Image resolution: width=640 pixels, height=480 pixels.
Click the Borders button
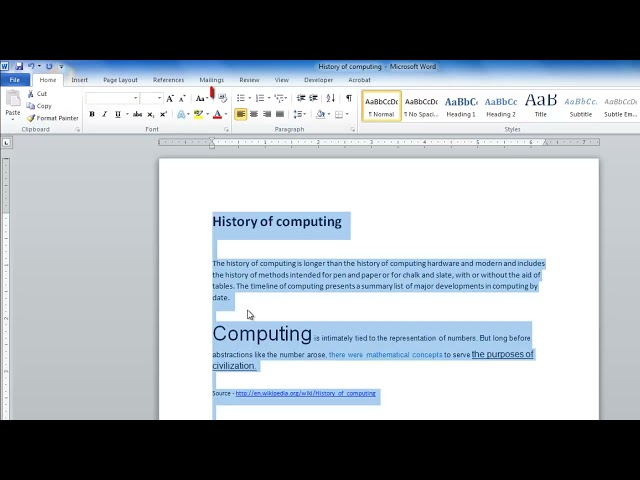(x=339, y=115)
